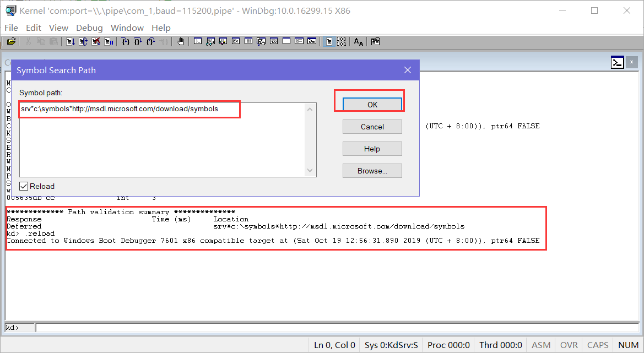Open the Window menu

(x=127, y=28)
